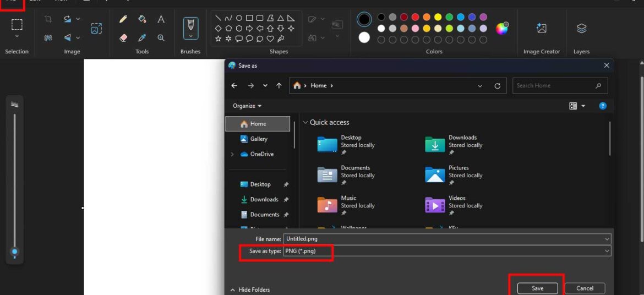This screenshot has height=295, width=644.
Task: Click the Cancel button
Action: coord(585,288)
